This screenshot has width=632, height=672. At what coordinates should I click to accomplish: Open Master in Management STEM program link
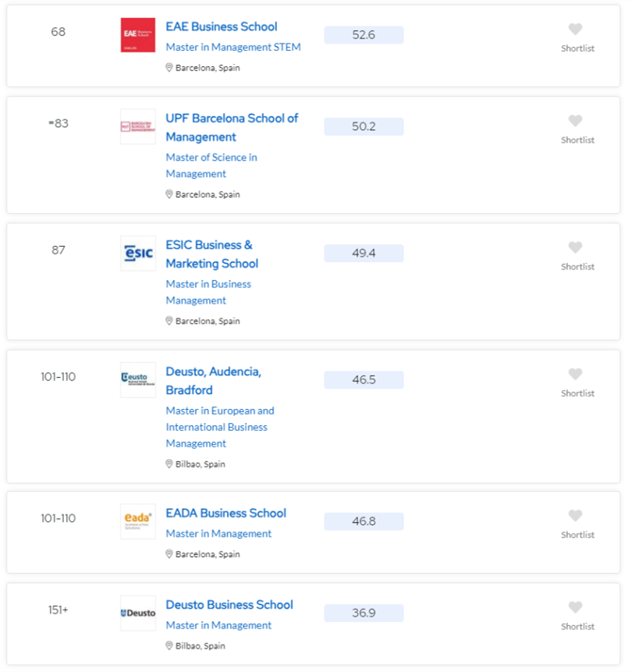click(233, 47)
